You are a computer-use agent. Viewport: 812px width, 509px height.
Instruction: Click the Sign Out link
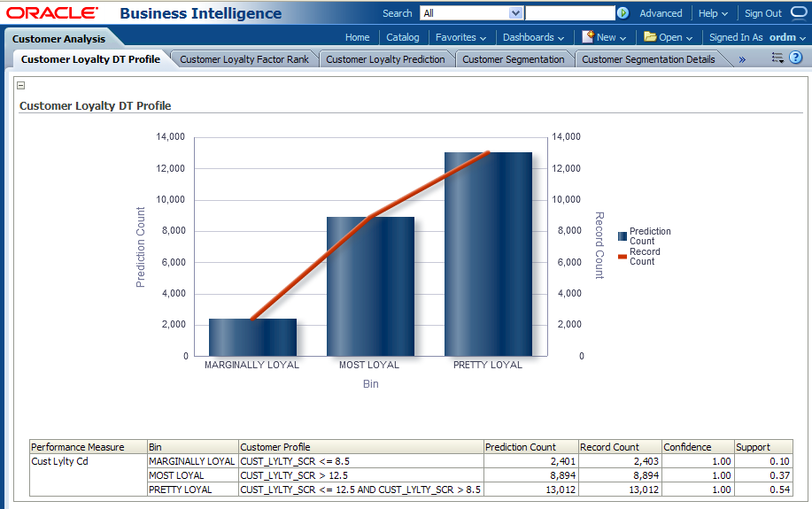pos(762,13)
